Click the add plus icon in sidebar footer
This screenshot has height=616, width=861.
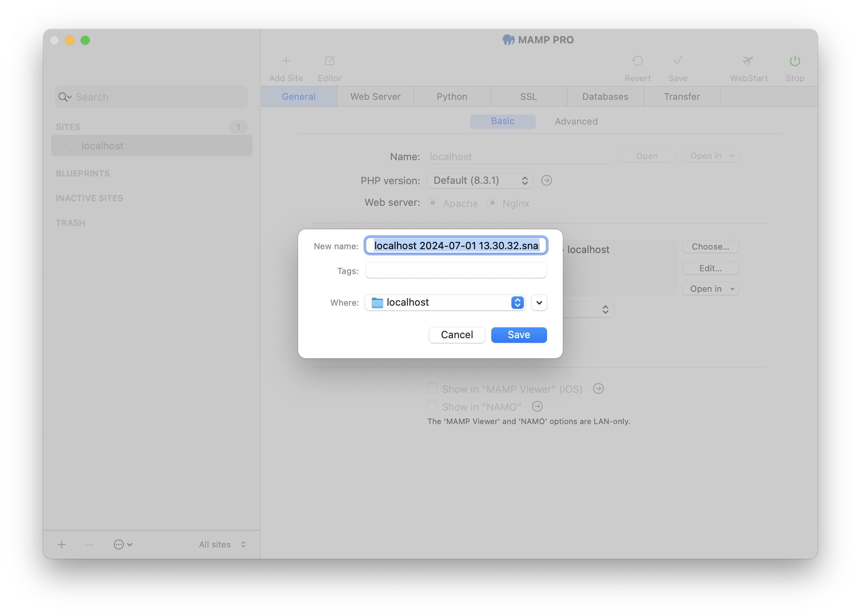point(62,545)
